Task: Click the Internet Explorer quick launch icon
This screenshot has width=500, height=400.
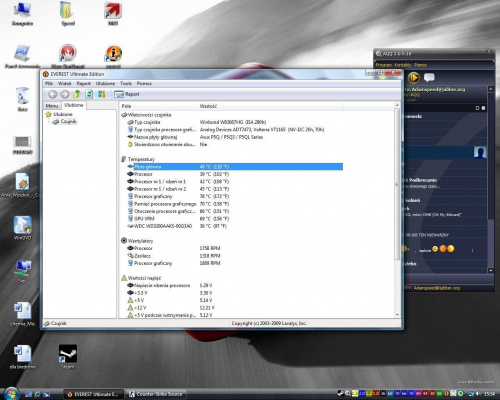Action: coord(37,394)
